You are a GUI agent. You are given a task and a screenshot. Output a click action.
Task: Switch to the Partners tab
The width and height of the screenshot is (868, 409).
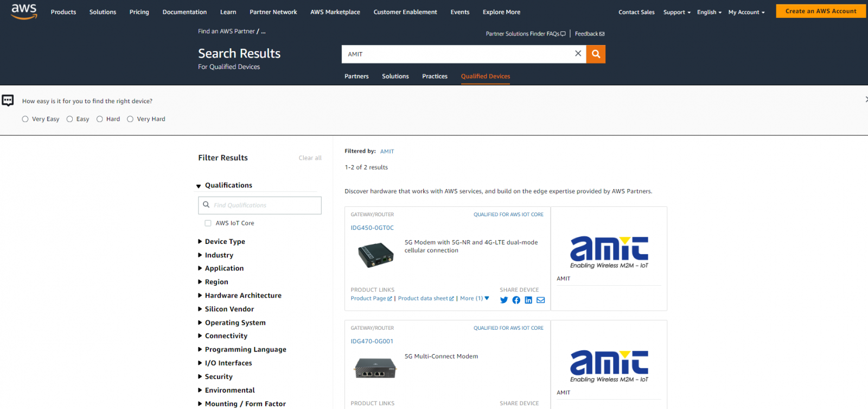click(356, 76)
